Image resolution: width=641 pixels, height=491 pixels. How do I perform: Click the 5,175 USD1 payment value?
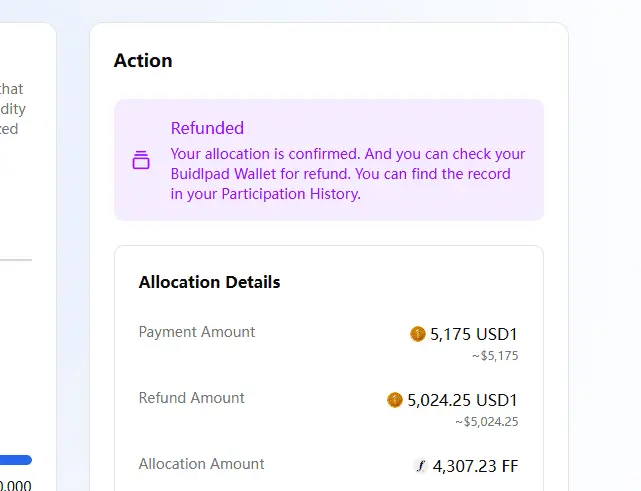click(474, 334)
